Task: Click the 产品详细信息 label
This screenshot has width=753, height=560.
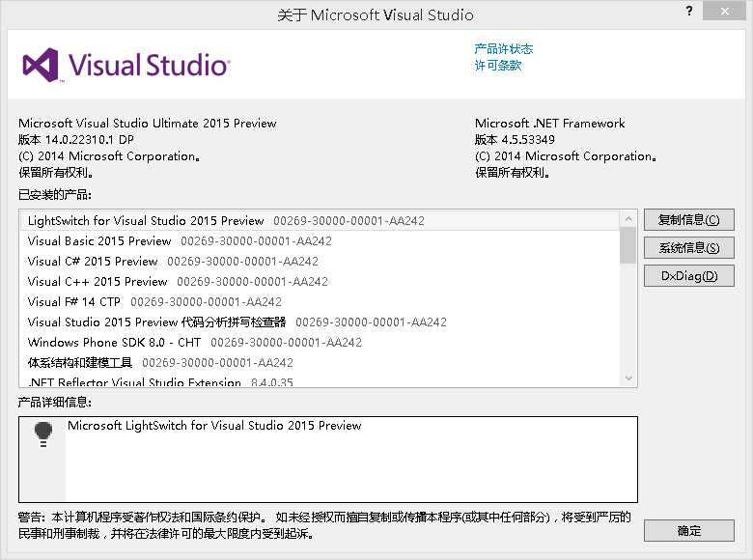Action: click(x=55, y=402)
